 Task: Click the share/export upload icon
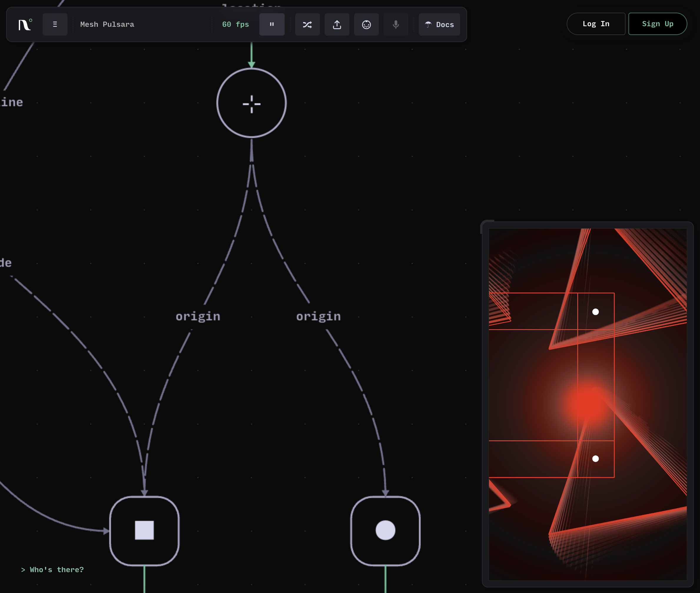tap(337, 24)
